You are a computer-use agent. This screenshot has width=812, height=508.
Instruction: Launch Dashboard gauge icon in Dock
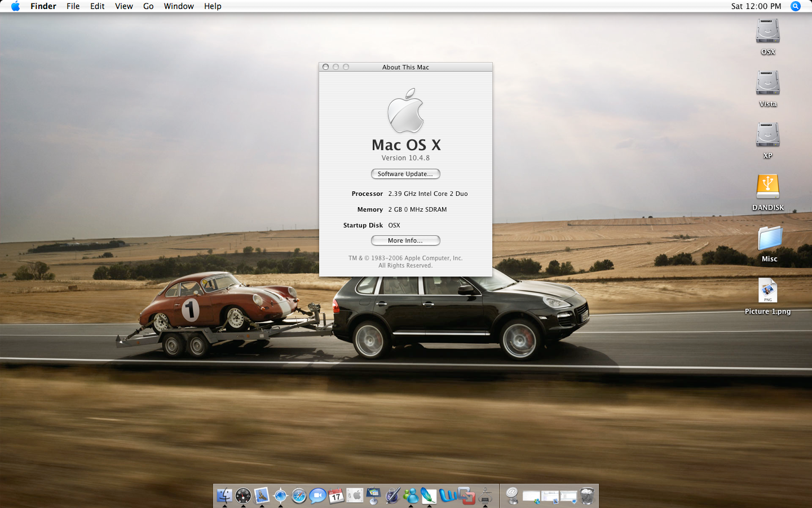[x=243, y=496]
